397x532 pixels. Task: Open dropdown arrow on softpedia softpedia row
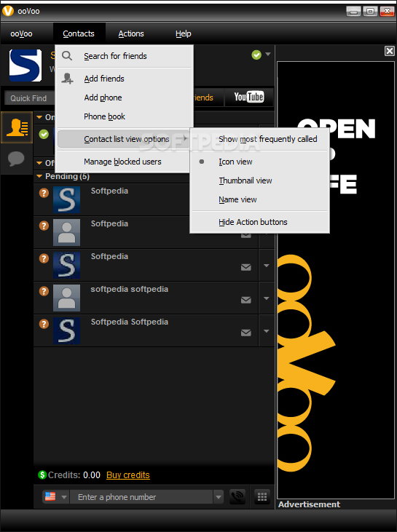coord(267,298)
